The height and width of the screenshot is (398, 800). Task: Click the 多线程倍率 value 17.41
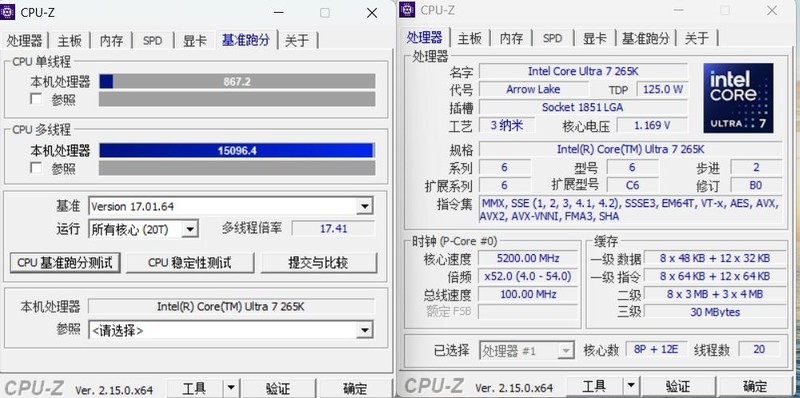pyautogui.click(x=333, y=229)
